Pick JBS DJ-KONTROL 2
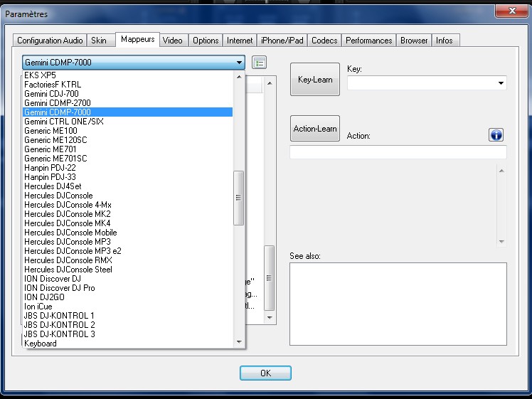 pyautogui.click(x=127, y=325)
